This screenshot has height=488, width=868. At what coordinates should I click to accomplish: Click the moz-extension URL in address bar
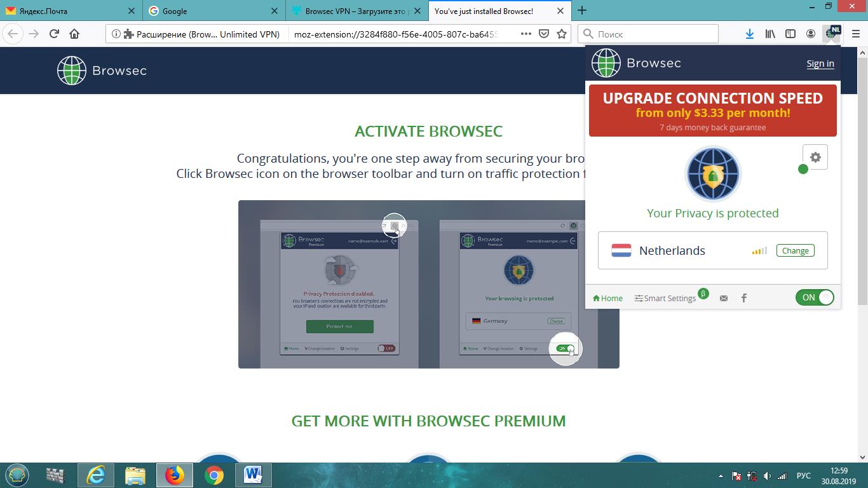point(396,34)
